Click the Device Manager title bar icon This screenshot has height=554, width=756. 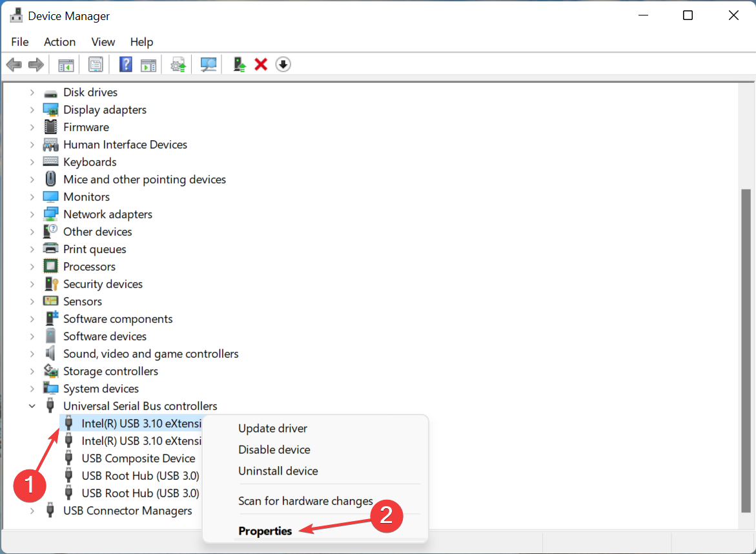click(x=16, y=15)
